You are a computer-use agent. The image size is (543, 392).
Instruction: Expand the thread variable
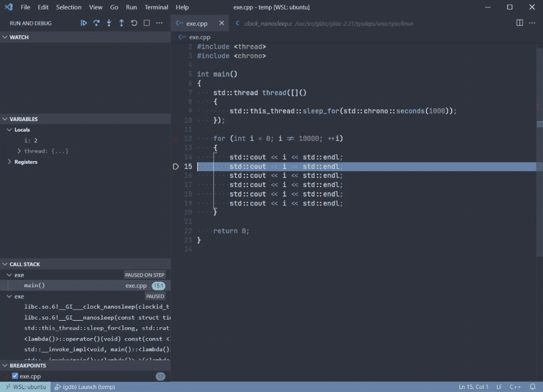[19, 151]
